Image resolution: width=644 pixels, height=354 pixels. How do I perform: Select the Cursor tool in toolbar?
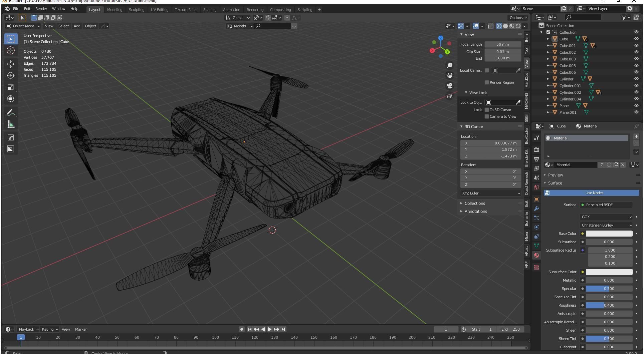[x=11, y=50]
